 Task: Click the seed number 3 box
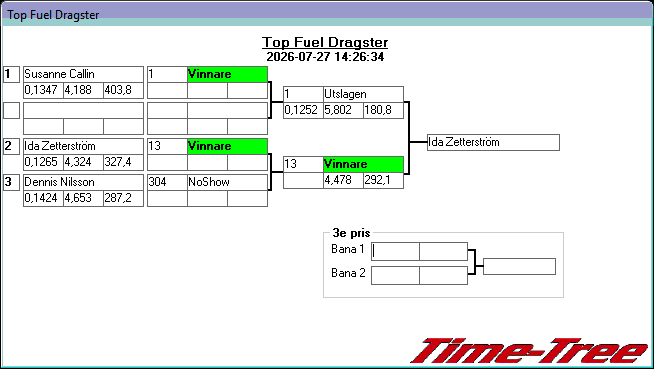[x=11, y=182]
